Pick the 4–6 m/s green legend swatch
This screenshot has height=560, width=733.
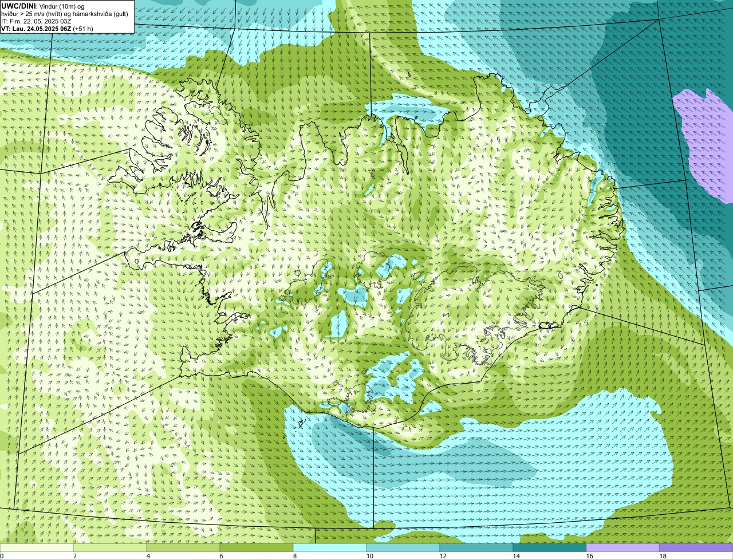click(x=183, y=548)
